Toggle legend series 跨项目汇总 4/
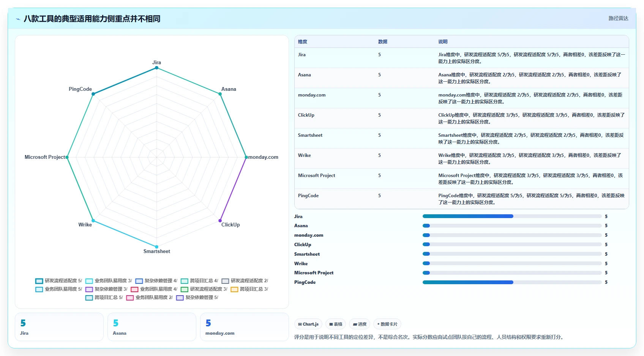The height and width of the screenshot is (356, 644). point(200,281)
